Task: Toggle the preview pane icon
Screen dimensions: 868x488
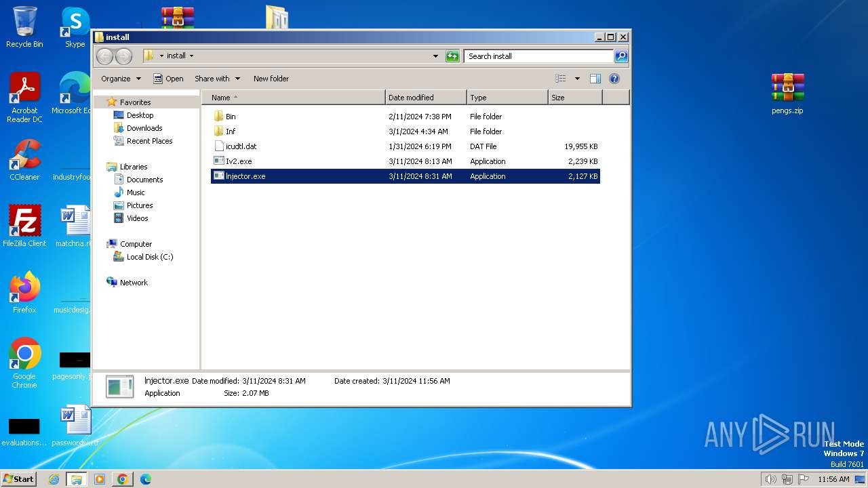Action: click(595, 79)
